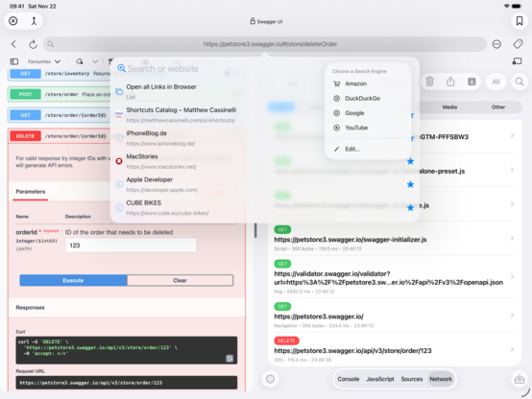Screen dimensions: 532x399
Task: Delete network log with trash icon
Action: point(429,82)
